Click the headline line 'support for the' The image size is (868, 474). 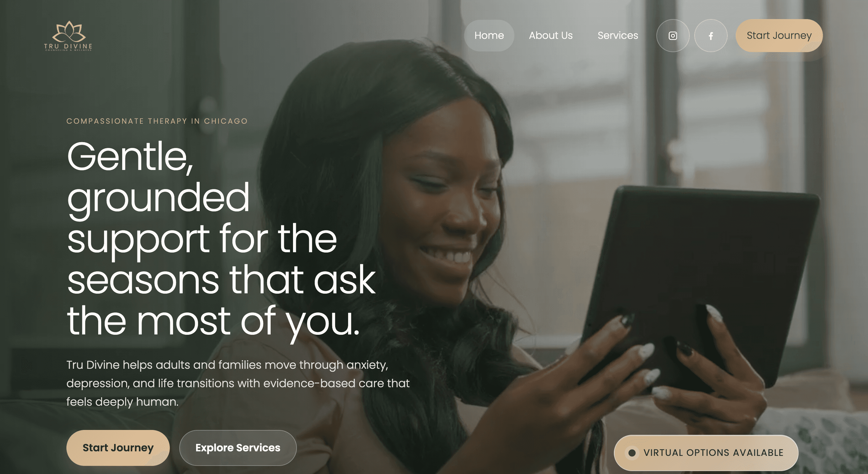click(202, 239)
